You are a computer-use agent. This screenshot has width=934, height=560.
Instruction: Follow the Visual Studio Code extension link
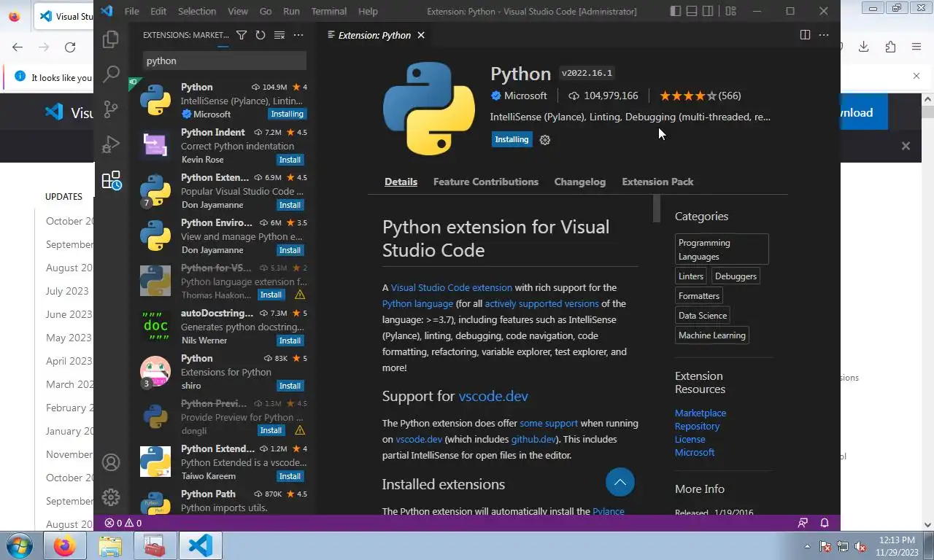452,287
